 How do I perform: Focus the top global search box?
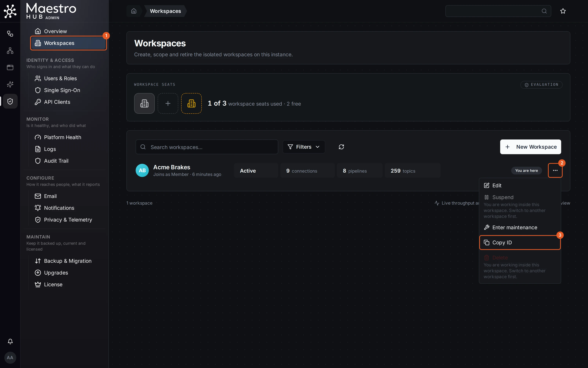click(498, 11)
